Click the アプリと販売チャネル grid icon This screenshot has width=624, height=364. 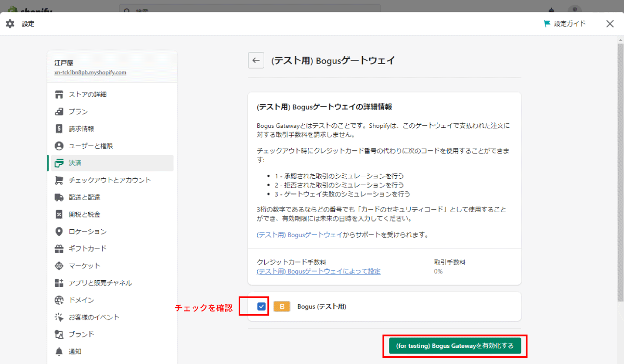coord(59,283)
